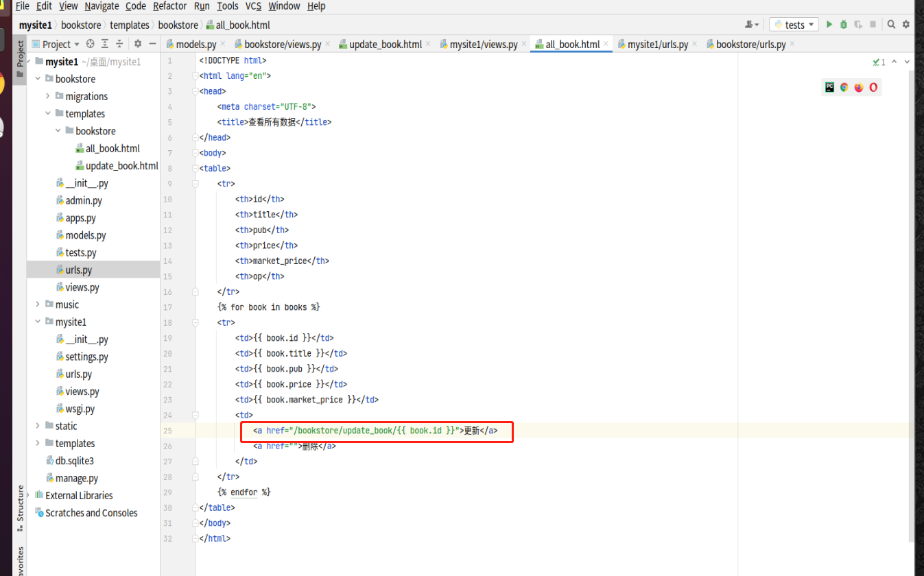Expand the migrations folder
This screenshot has width=924, height=576.
coord(48,96)
